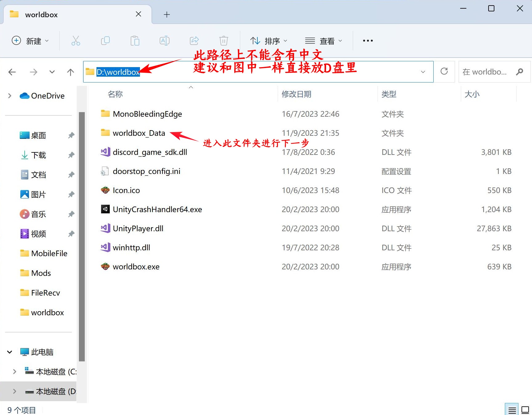
Task: Open the three-dot more options menu
Action: 368,41
